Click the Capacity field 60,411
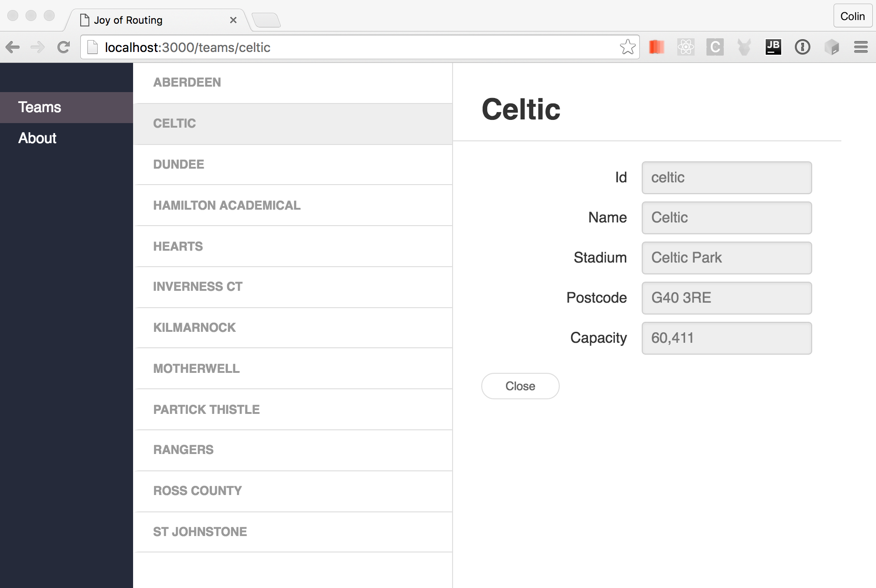Screen dimensions: 876x588 coord(727,338)
